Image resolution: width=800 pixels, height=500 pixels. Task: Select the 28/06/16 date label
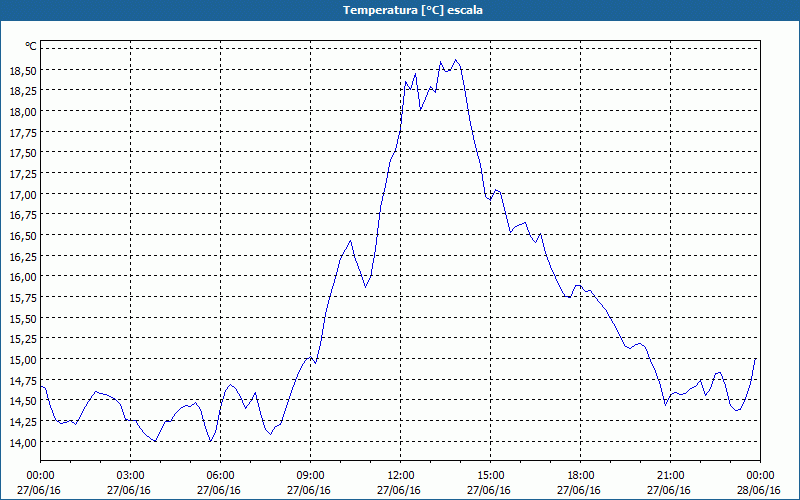[x=760, y=490]
